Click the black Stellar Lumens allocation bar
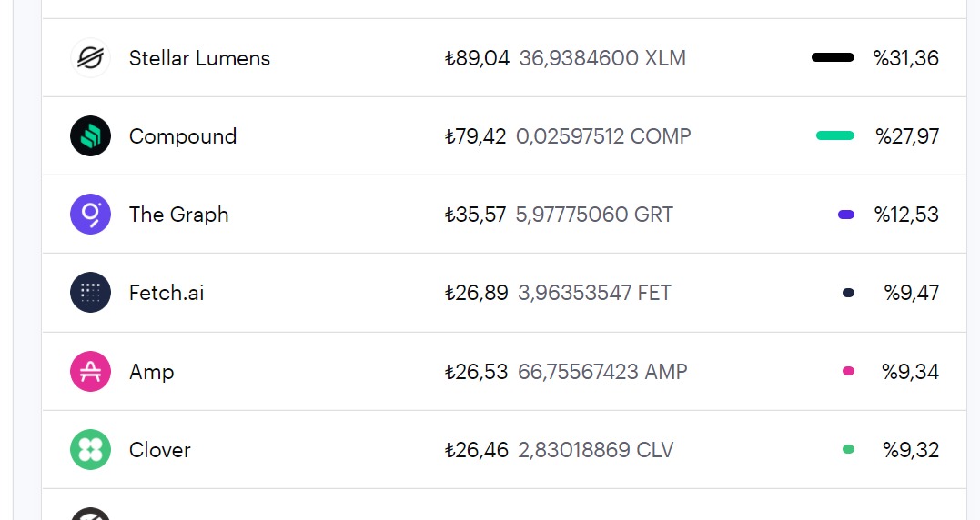Image resolution: width=980 pixels, height=520 pixels. point(833,57)
